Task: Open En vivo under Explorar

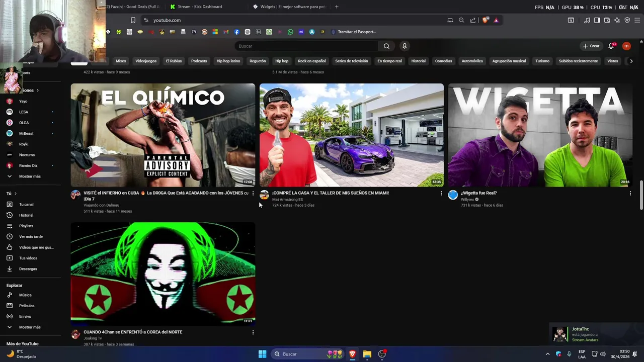Action: coord(25,316)
